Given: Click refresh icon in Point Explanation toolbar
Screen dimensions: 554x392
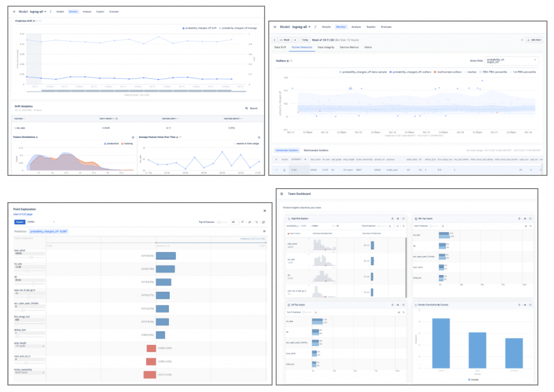Looking at the screenshot, I should click(263, 222).
